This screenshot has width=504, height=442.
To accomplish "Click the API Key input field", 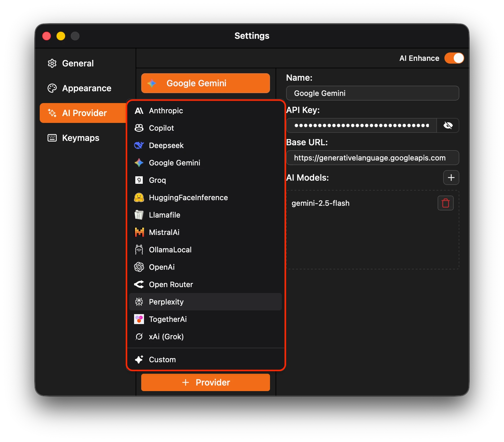I will click(361, 125).
